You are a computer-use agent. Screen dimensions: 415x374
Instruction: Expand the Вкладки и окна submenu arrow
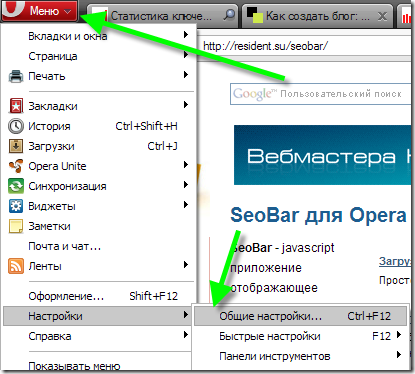[186, 35]
